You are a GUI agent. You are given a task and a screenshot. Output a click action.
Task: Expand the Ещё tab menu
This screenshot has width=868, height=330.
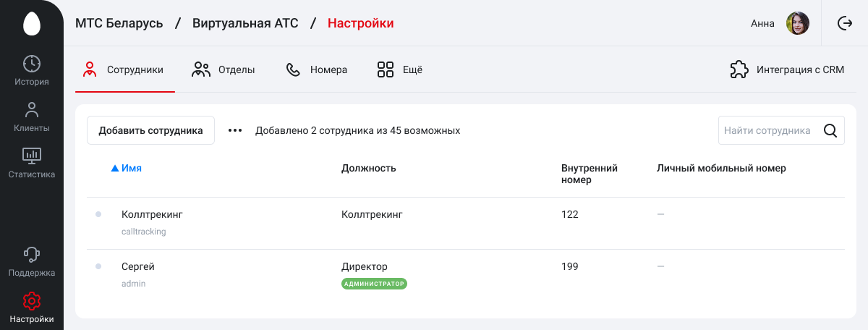click(399, 70)
